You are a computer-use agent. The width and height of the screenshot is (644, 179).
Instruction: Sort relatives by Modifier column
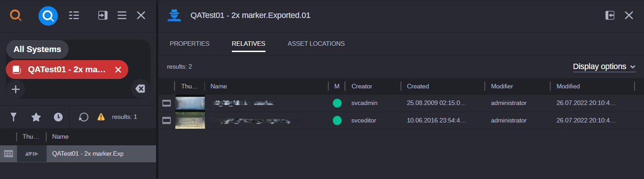(502, 86)
